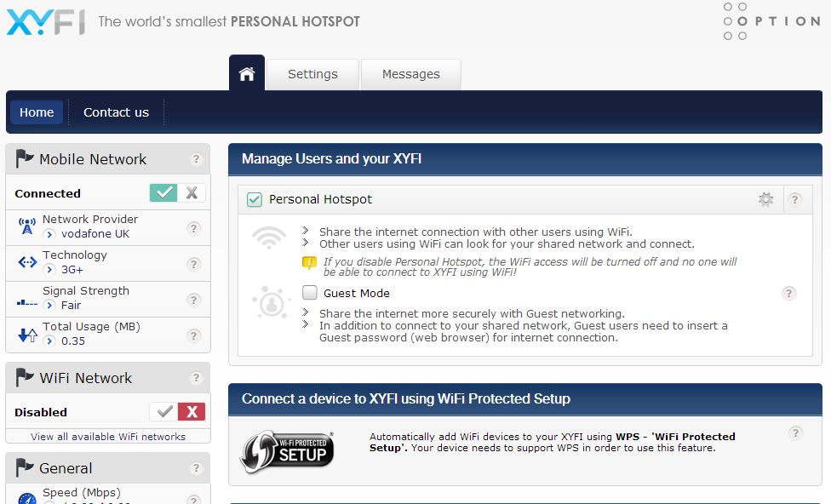The width and height of the screenshot is (831, 504).
Task: Click the General flag icon
Action: point(24,467)
